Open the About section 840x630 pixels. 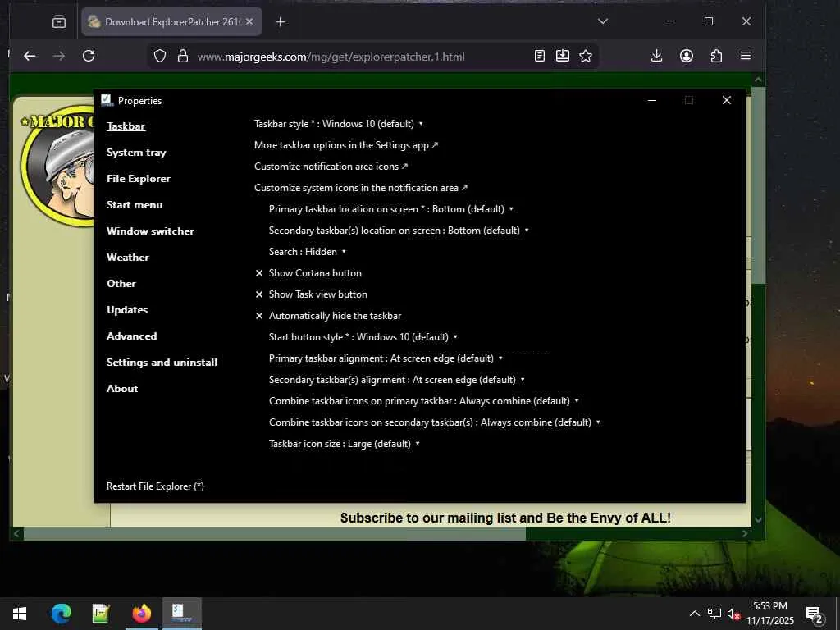(122, 389)
